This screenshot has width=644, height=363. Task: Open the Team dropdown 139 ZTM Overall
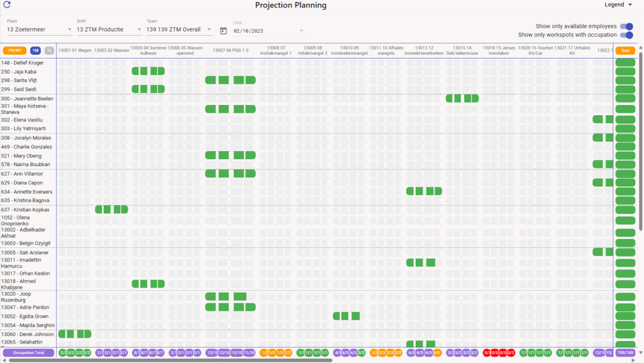(x=179, y=30)
